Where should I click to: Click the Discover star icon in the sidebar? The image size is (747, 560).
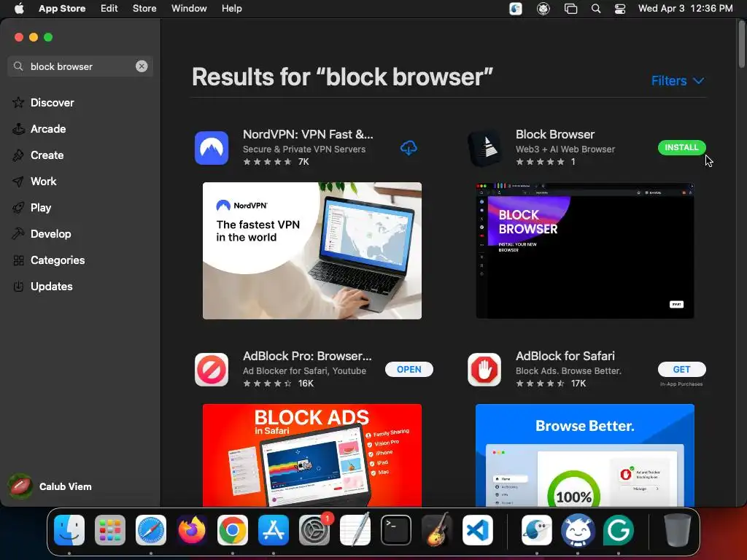tap(18, 102)
